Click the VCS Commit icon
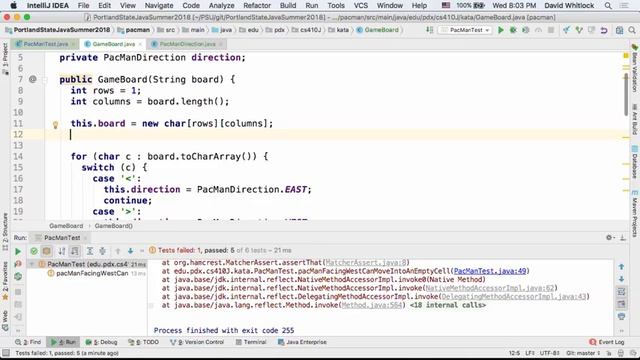Screen dimensions: 640x360 [579, 30]
